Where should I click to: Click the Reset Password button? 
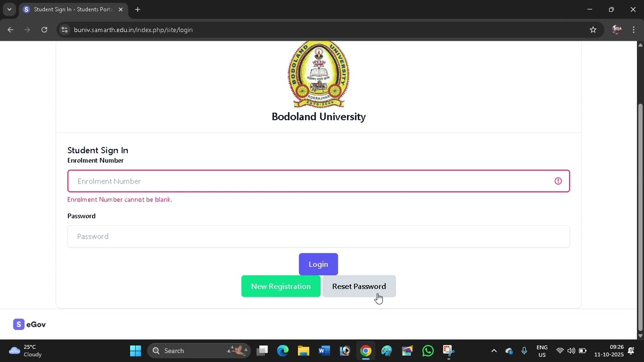point(359,286)
